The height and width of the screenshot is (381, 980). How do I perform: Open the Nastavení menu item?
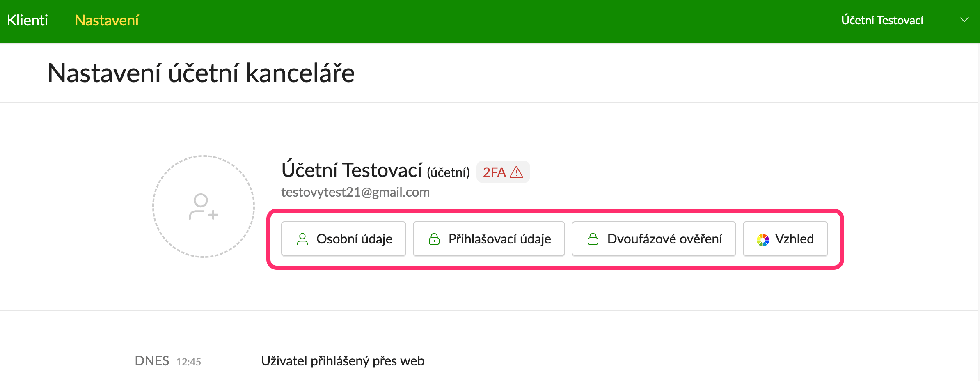coord(107,20)
